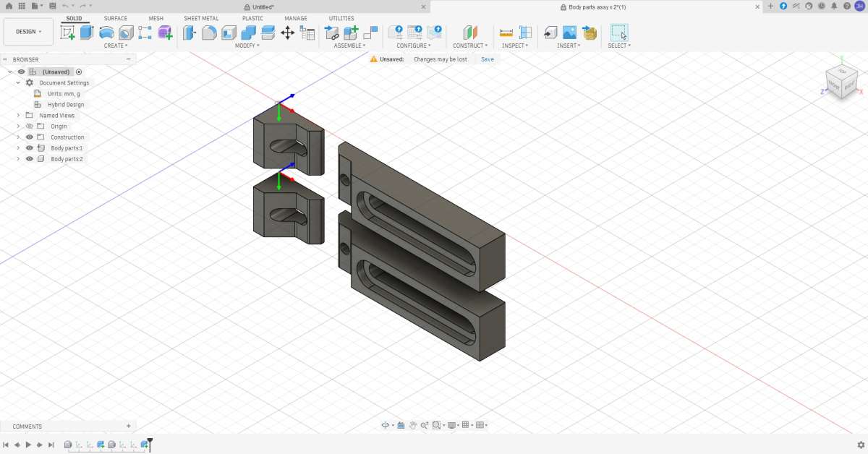This screenshot has height=454, width=868.
Task: Switch to the SURFACE tab
Action: click(115, 18)
